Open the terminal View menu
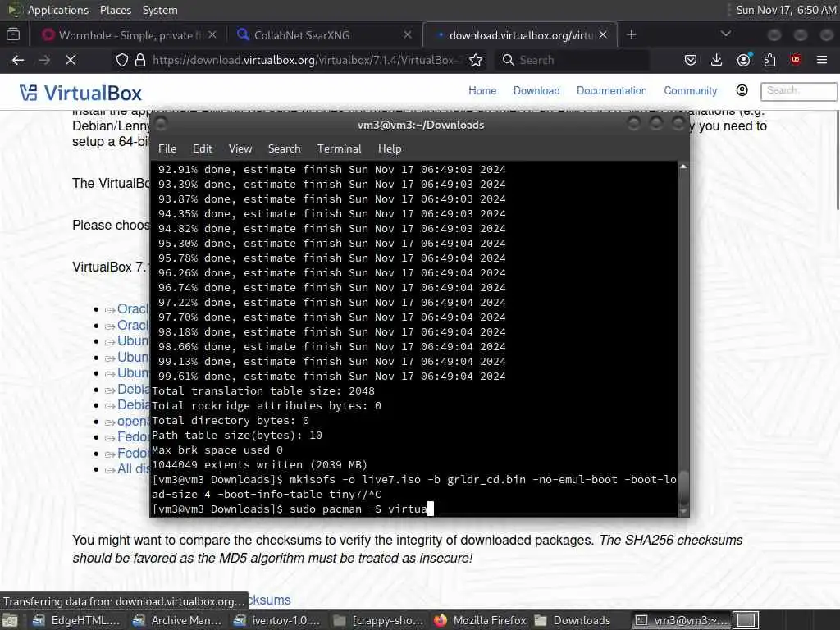 pos(240,149)
